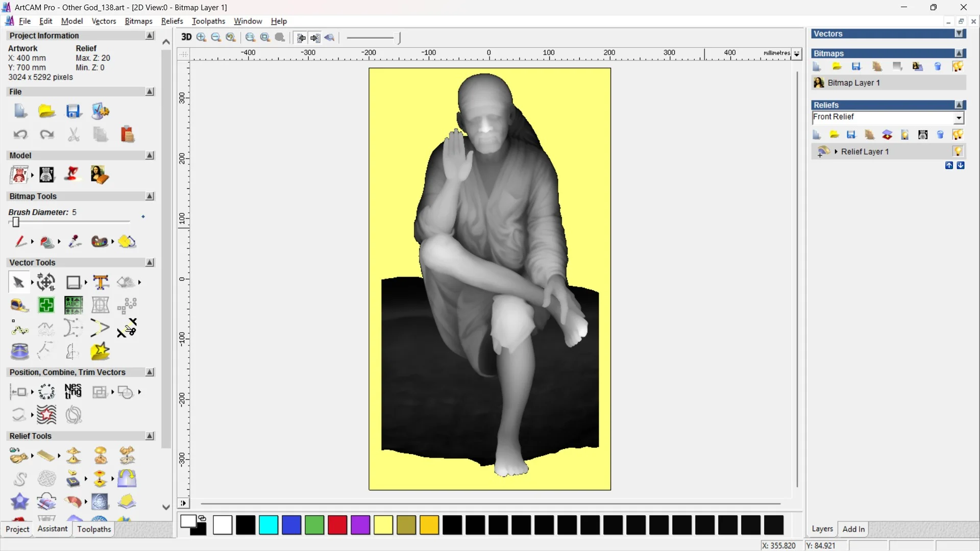Open the Create Rectangle vector tool
Viewport: 980px width, 551px height.
click(x=73, y=282)
